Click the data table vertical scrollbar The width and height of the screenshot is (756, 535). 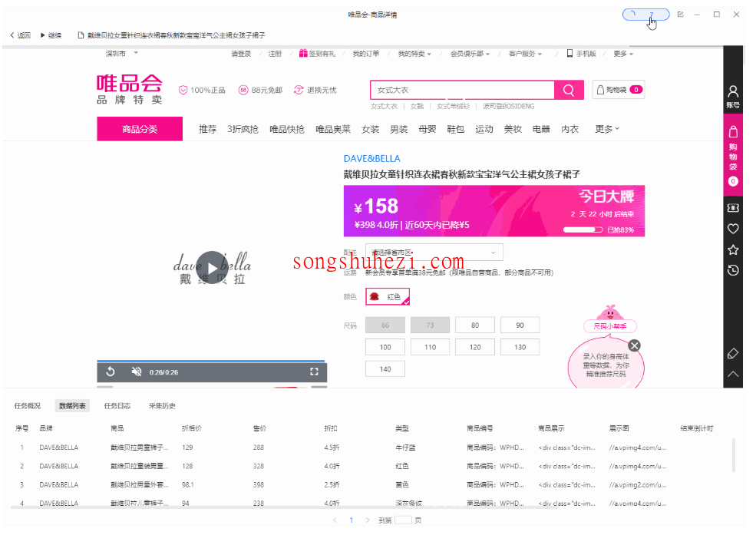pyautogui.click(x=735, y=455)
